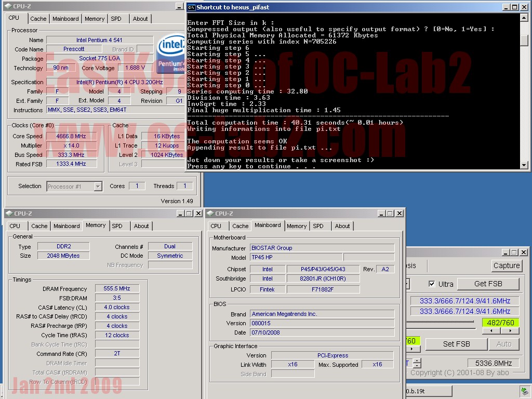Click the Auto button in SetFSB
Screen dimensions: 532x399
pyautogui.click(x=504, y=344)
